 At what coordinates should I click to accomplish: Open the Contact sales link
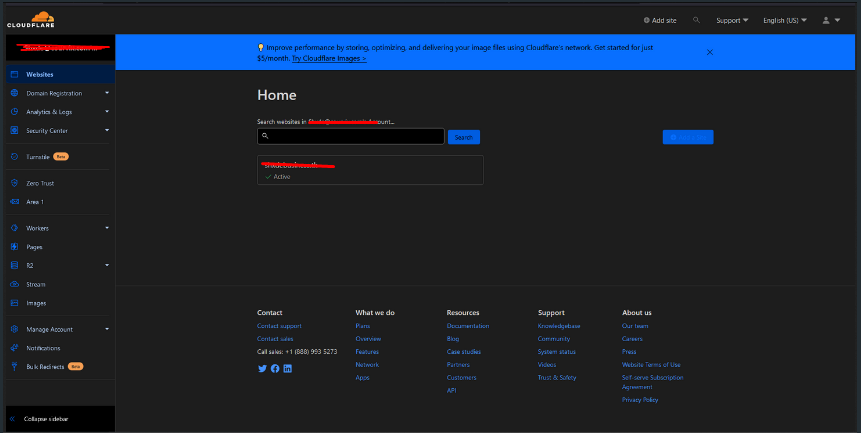[275, 339]
